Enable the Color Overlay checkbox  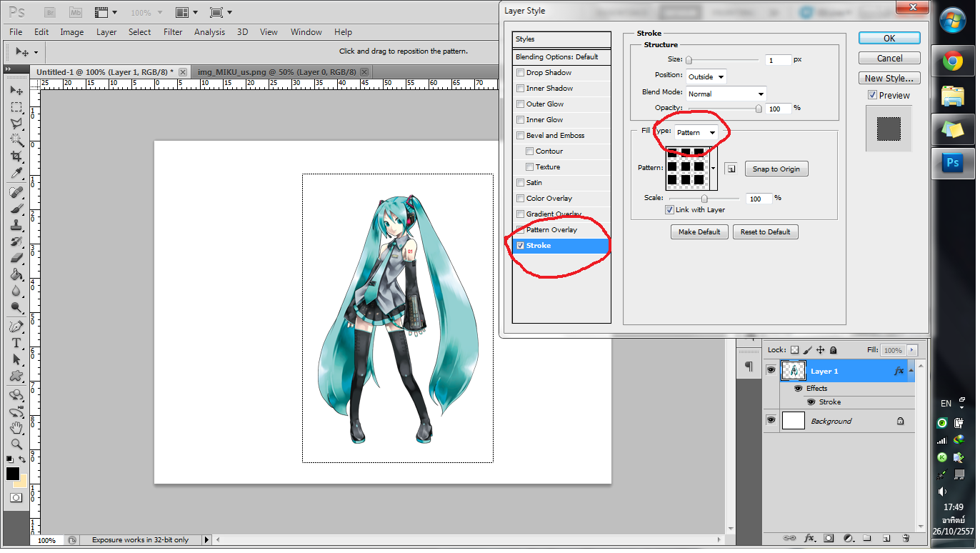point(521,198)
